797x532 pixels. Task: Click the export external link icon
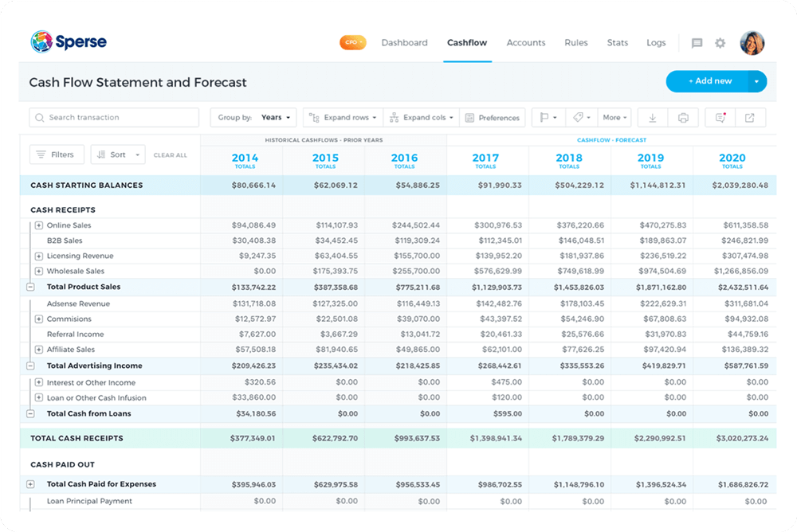tap(750, 118)
